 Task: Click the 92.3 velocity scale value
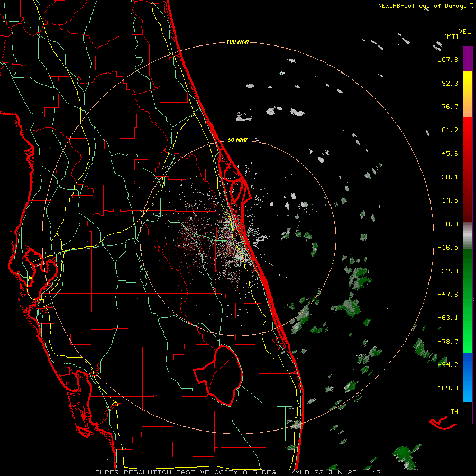coord(450,83)
